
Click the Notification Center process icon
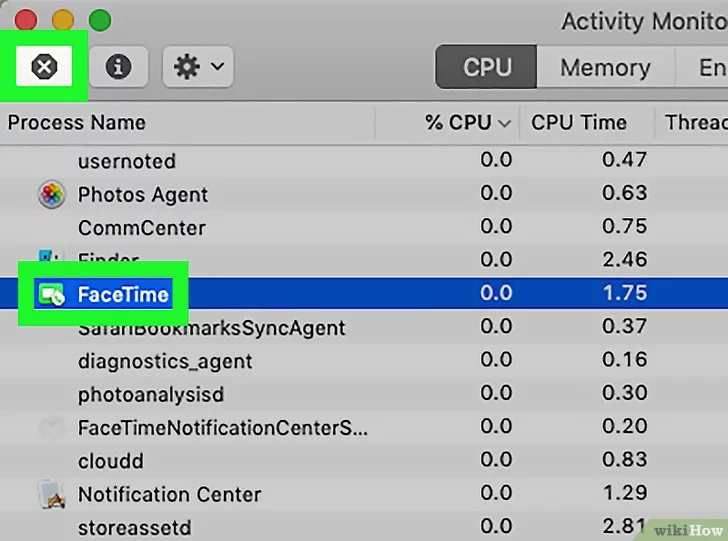(x=51, y=494)
